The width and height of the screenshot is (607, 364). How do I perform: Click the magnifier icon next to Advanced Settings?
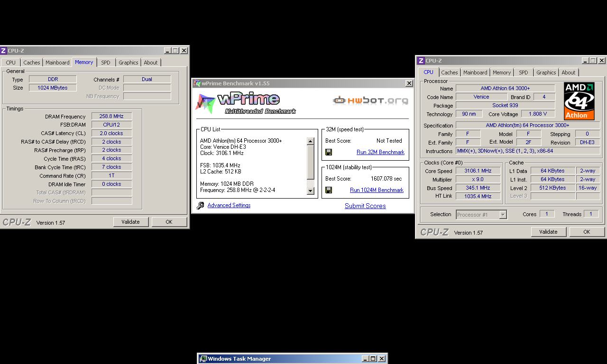200,206
